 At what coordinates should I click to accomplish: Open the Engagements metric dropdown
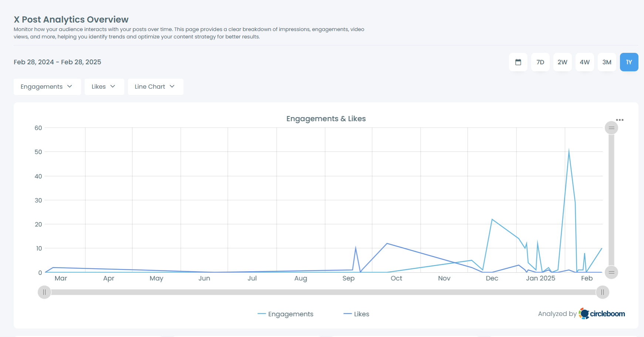47,86
